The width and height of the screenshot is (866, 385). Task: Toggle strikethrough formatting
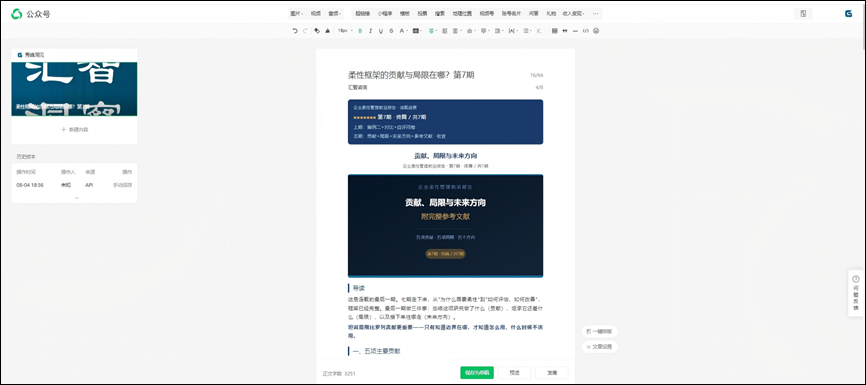tap(392, 31)
